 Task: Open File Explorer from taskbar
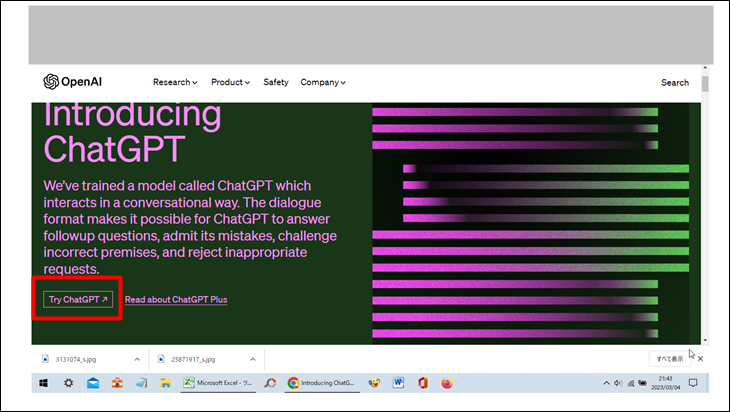coord(165,383)
